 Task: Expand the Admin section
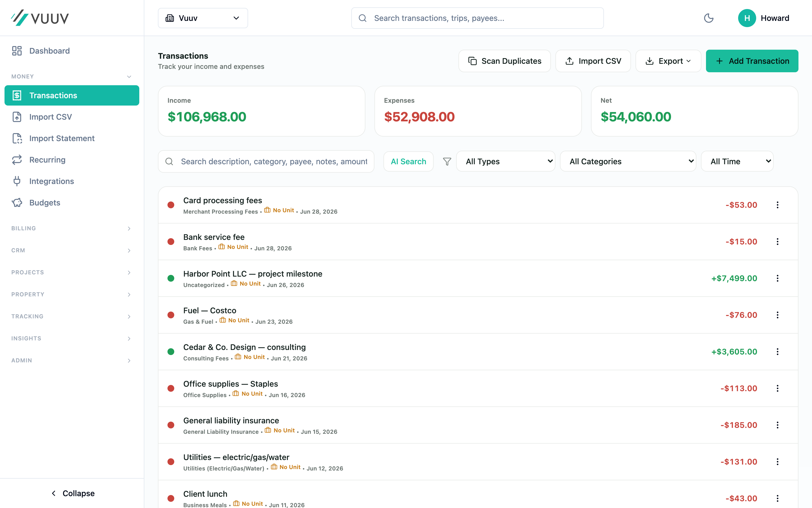pos(72,360)
